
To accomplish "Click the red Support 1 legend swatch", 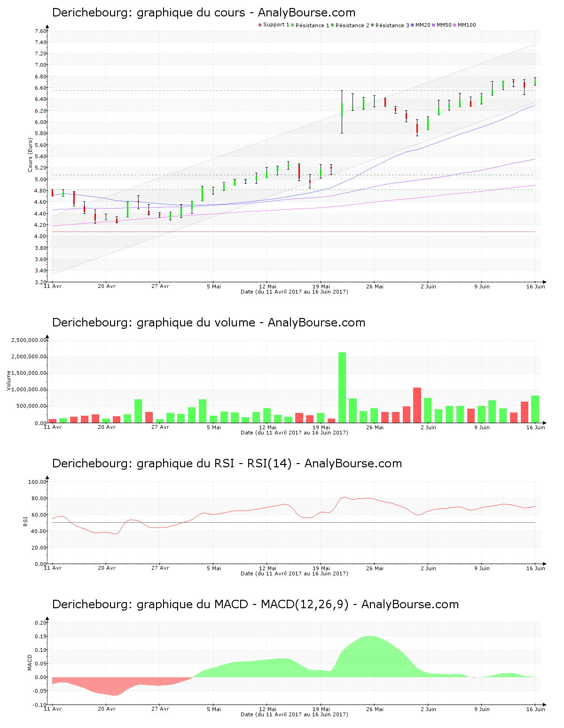I will click(x=260, y=25).
